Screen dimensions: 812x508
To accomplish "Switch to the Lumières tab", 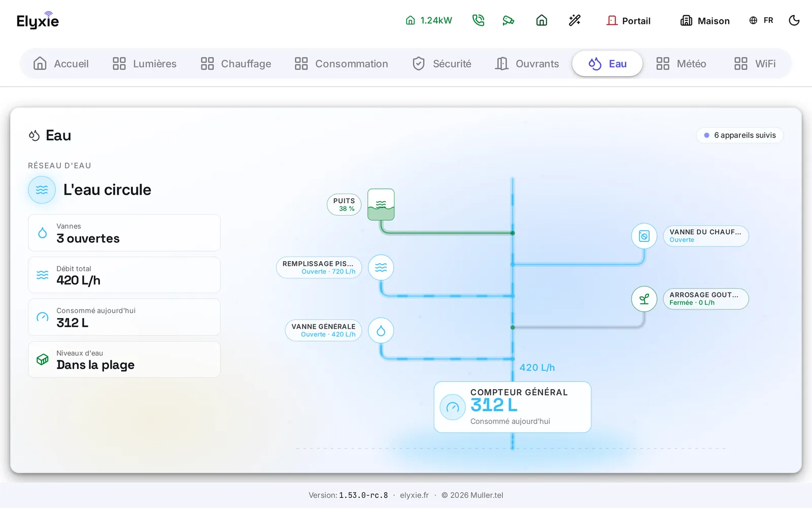I will (x=145, y=63).
